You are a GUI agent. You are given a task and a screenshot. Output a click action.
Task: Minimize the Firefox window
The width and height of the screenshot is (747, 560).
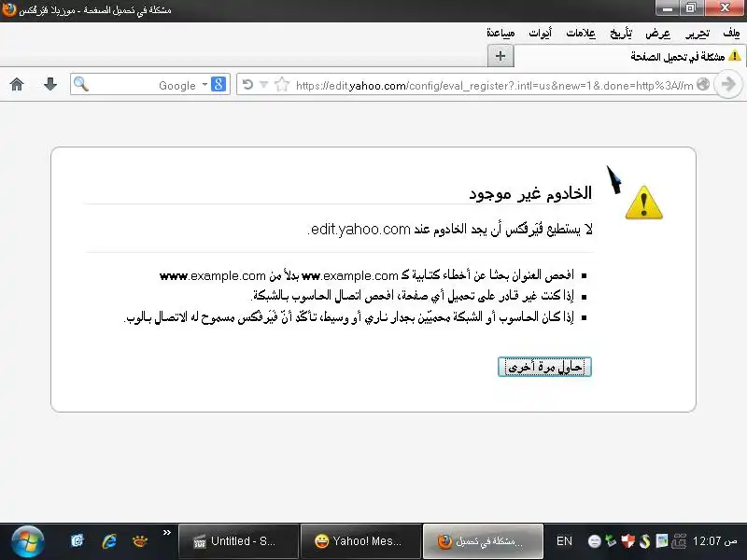click(668, 8)
